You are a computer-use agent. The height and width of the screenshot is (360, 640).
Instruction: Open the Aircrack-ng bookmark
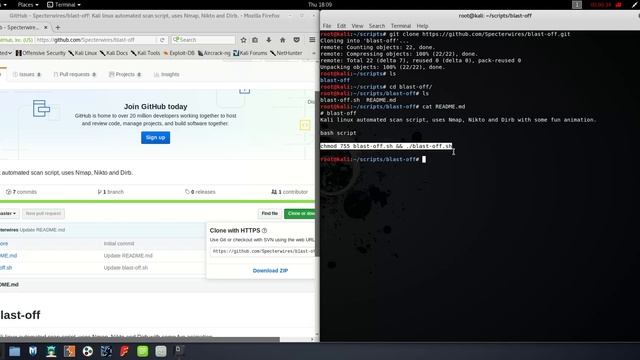click(x=214, y=53)
